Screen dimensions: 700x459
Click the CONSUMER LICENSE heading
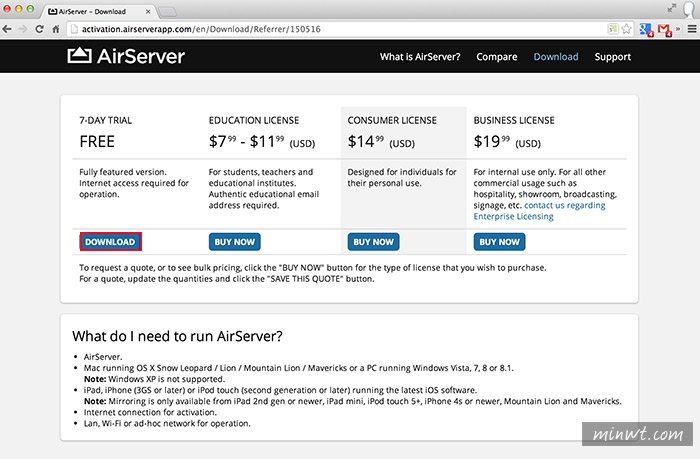pos(392,120)
